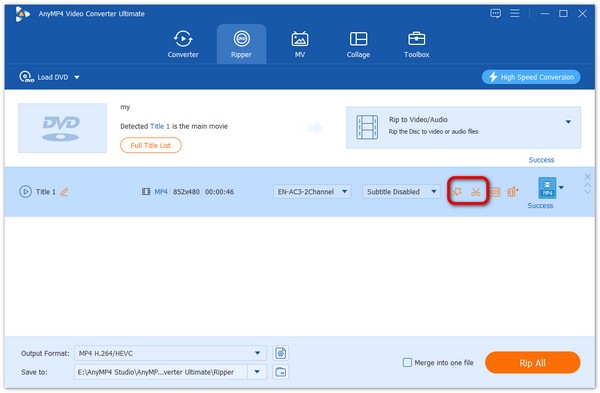
Task: Switch to the Toolbox tab
Action: coord(416,44)
